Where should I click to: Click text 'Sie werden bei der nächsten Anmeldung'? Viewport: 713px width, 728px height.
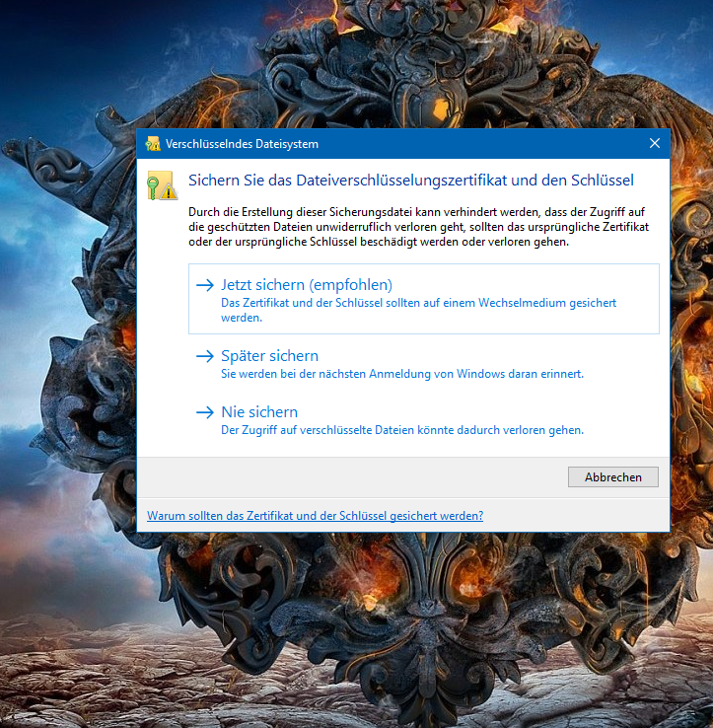coord(402,374)
